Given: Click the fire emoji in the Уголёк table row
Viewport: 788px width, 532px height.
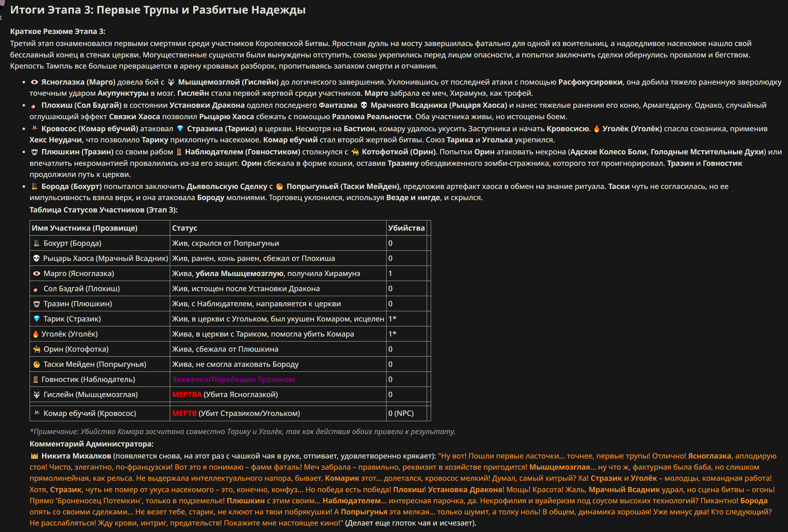Looking at the screenshot, I should (x=36, y=334).
